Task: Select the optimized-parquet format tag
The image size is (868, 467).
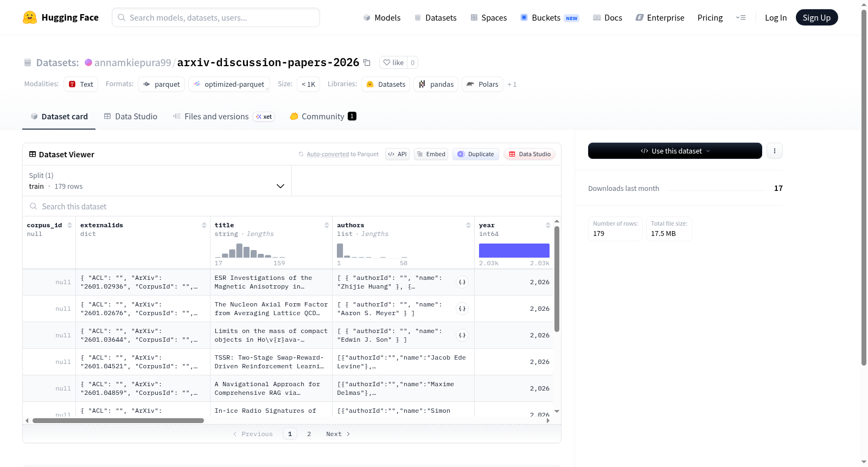Action: (229, 85)
